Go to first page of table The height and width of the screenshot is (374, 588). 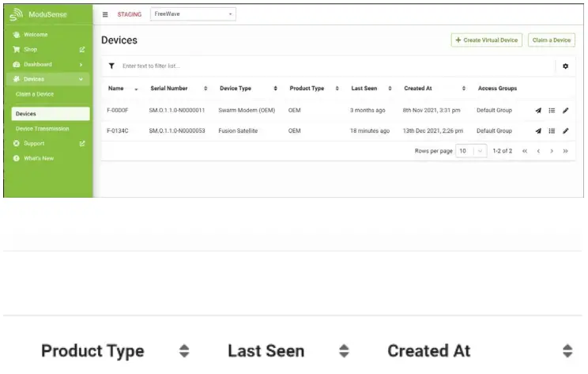click(x=525, y=151)
